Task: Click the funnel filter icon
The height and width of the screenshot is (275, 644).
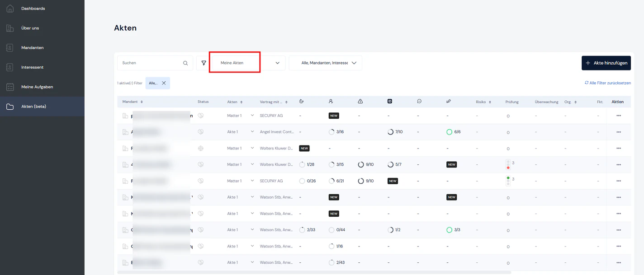Action: pos(204,63)
